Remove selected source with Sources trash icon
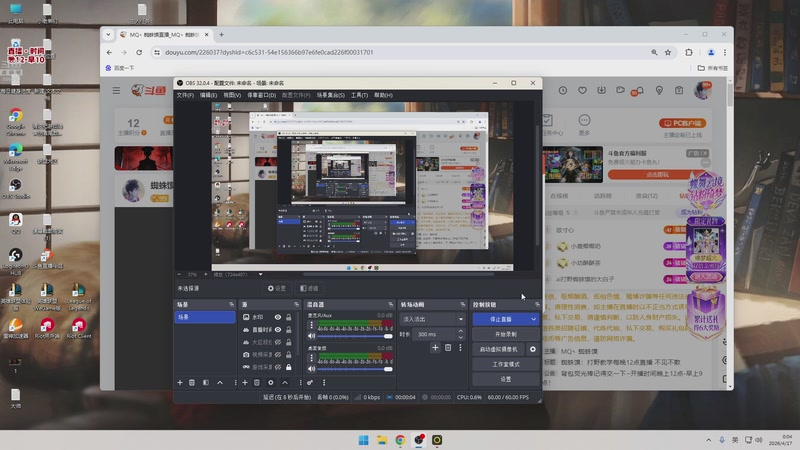 pos(257,383)
